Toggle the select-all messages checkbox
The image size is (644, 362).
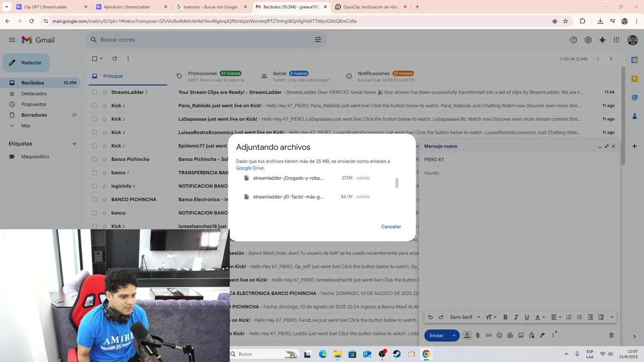tap(94, 59)
